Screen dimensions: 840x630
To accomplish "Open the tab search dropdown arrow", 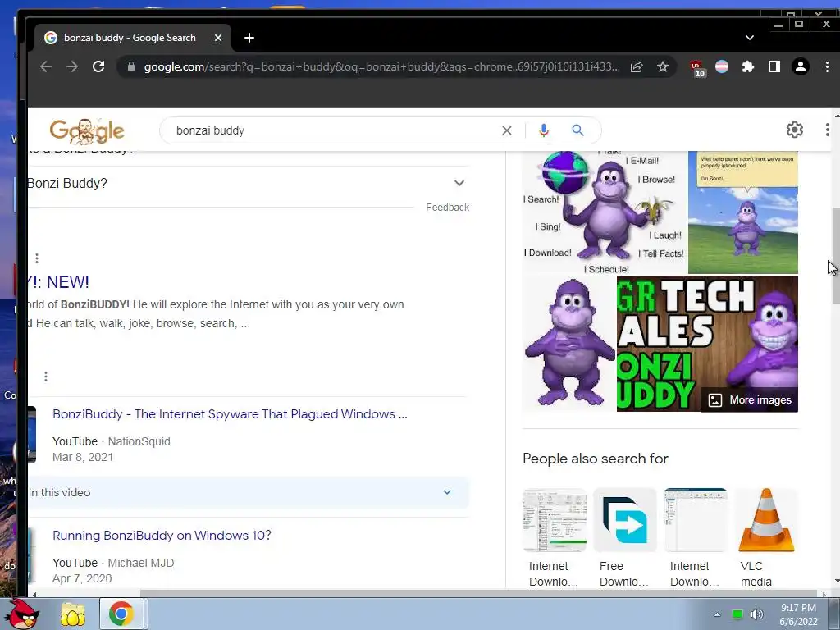I will 750,38.
